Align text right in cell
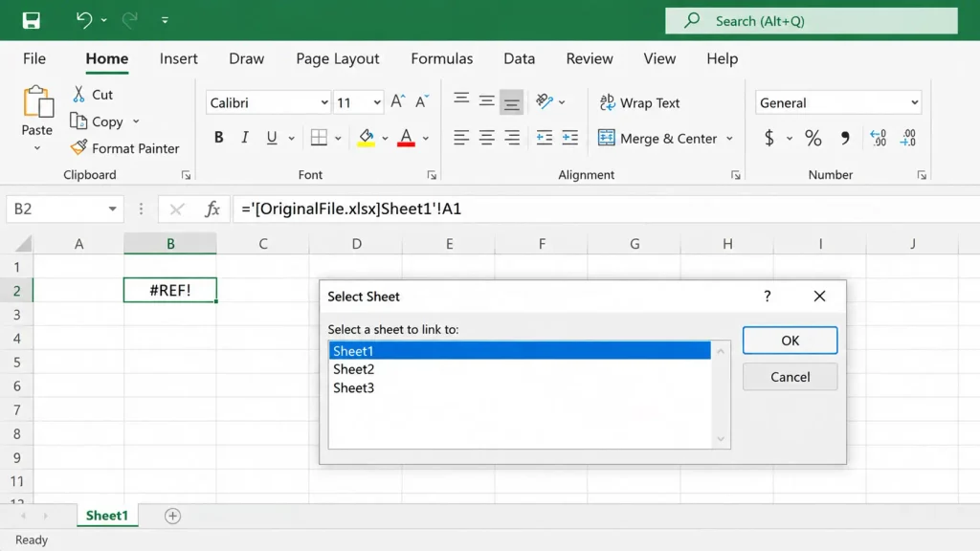Viewport: 980px width, 551px height. [x=512, y=138]
